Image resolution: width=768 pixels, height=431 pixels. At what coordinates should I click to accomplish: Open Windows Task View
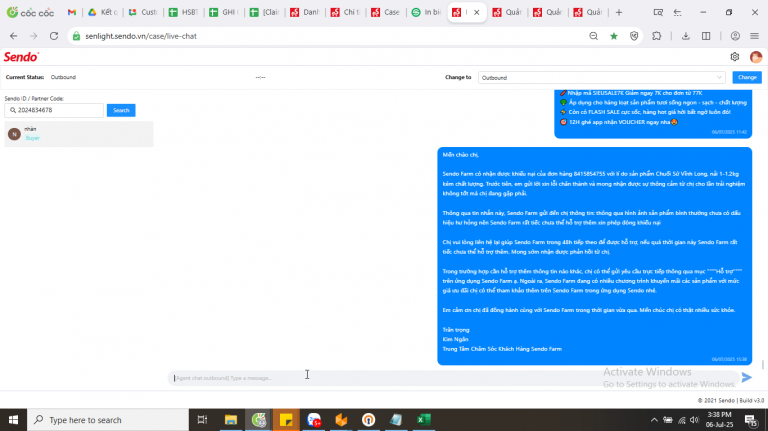point(202,420)
